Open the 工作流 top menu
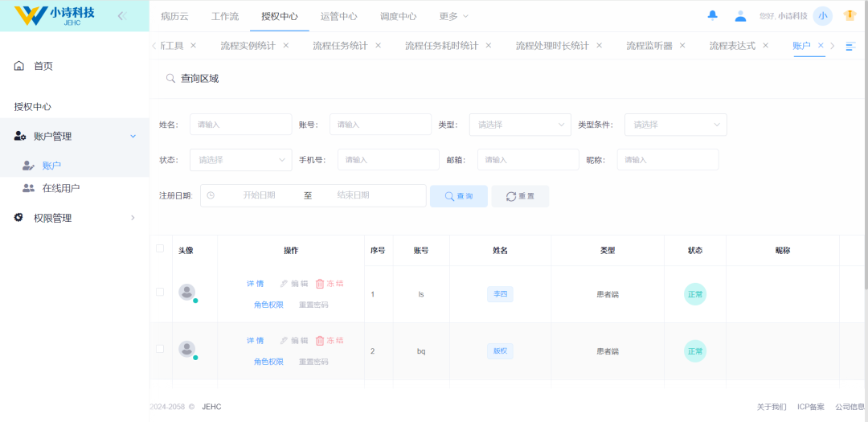 (225, 16)
